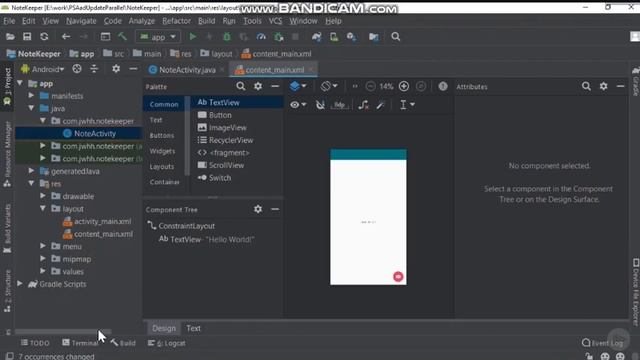Minimize the Component Tree panel

coord(275,209)
